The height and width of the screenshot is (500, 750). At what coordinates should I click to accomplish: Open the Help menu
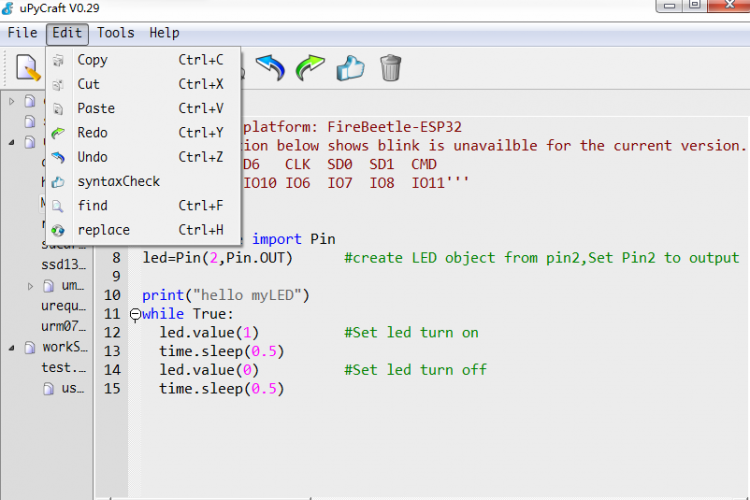tap(165, 33)
